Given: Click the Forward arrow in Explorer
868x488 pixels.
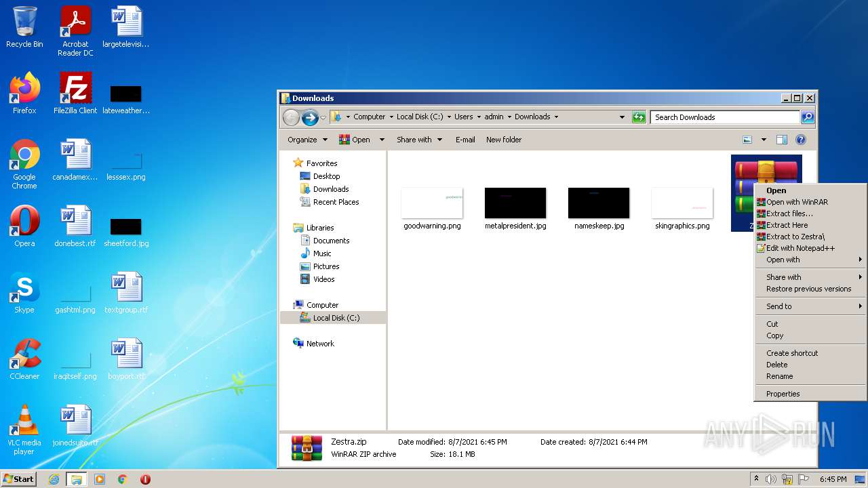Looking at the screenshot, I should click(310, 117).
